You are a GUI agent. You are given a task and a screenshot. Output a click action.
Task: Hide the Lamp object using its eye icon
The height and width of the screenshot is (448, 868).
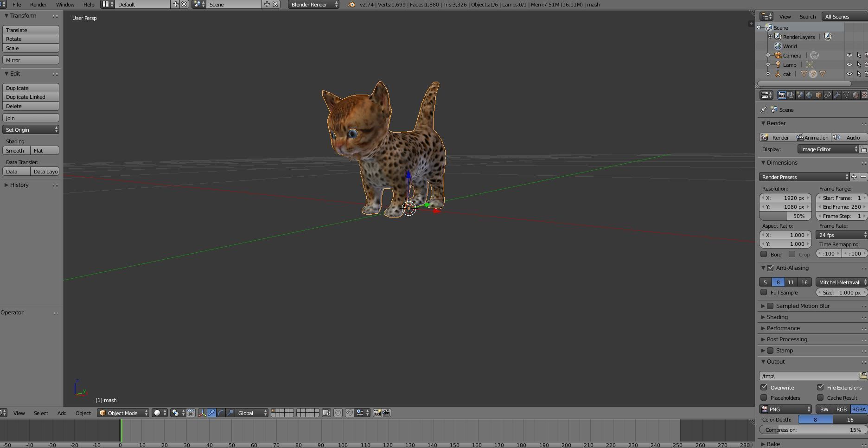[x=849, y=65]
